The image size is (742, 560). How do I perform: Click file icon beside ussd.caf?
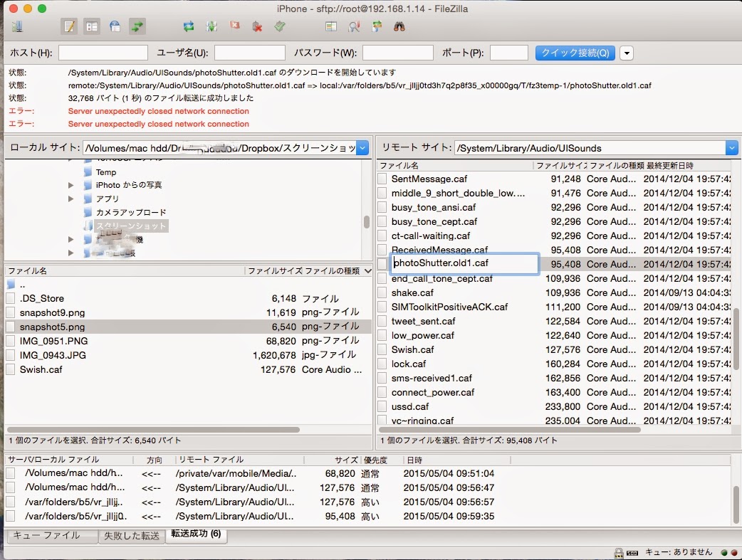[x=382, y=406]
